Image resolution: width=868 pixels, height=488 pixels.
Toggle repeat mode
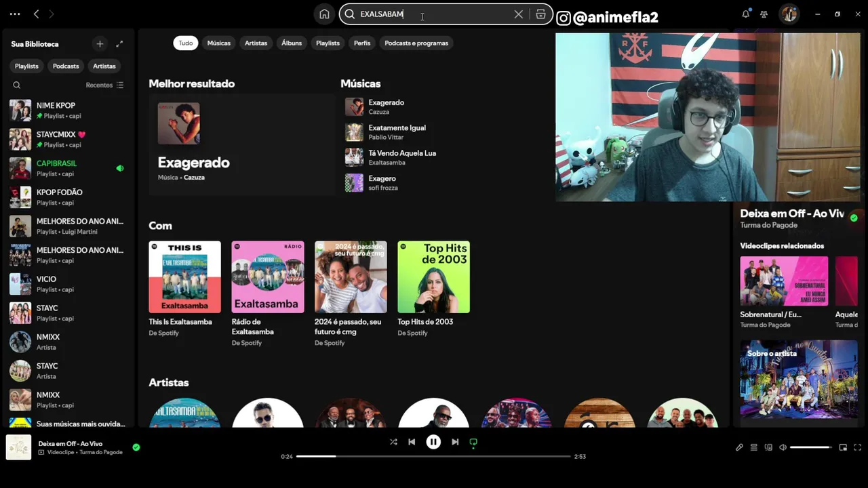point(473,442)
